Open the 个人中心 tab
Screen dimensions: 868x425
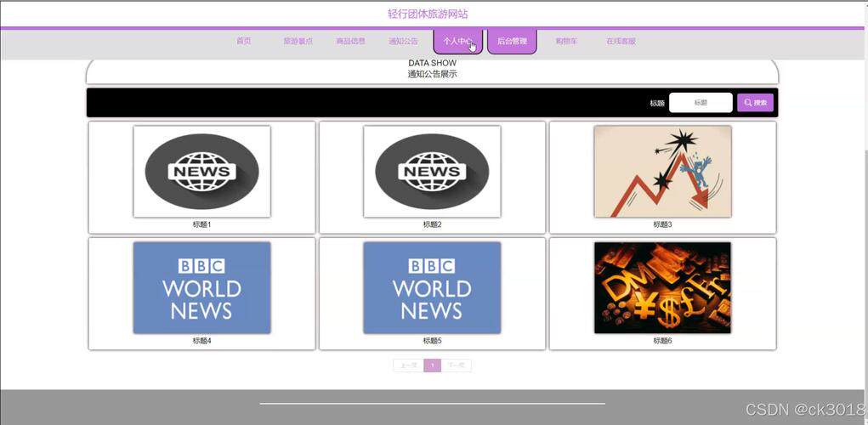click(x=457, y=42)
